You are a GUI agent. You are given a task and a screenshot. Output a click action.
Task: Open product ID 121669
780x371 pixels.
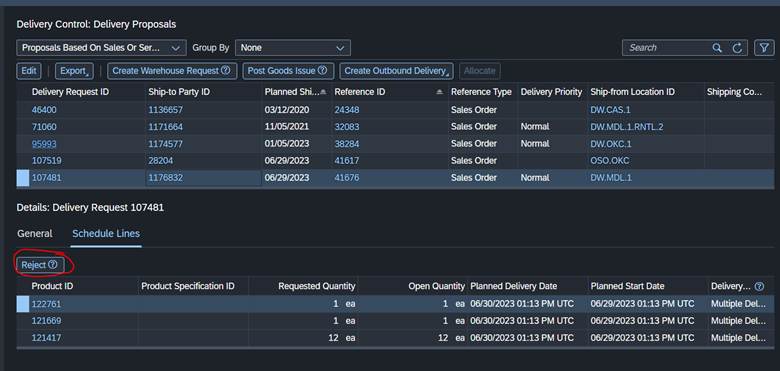pos(46,321)
